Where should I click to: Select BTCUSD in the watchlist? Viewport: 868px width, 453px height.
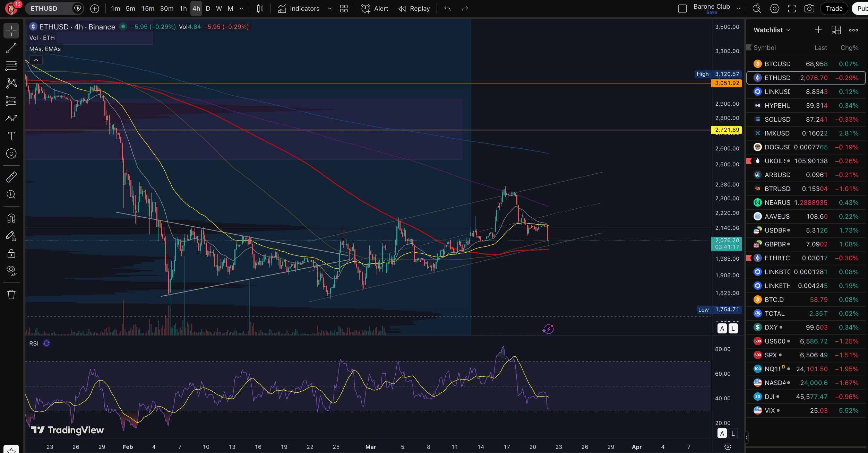coord(777,64)
